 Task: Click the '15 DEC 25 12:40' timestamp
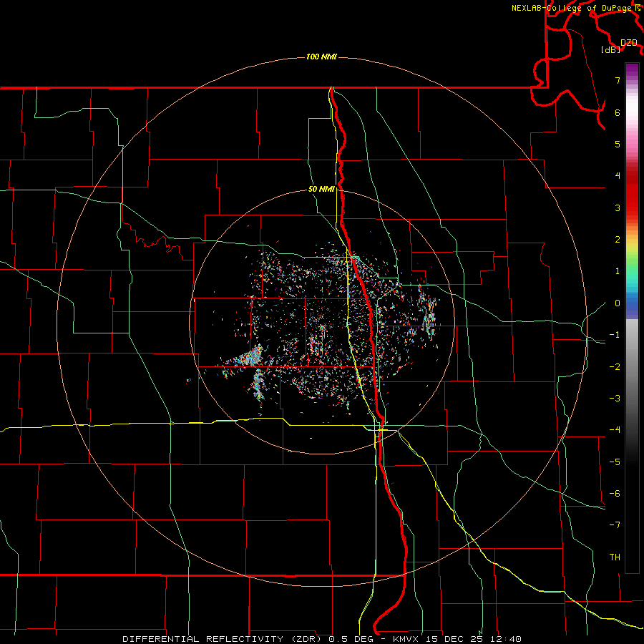(473, 639)
